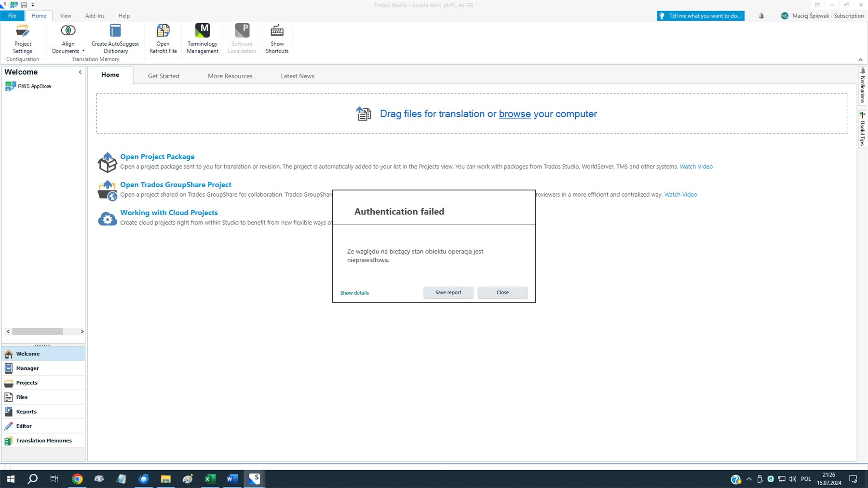This screenshot has height=488, width=868.
Task: Select the Home ribbon tab
Action: (x=39, y=15)
